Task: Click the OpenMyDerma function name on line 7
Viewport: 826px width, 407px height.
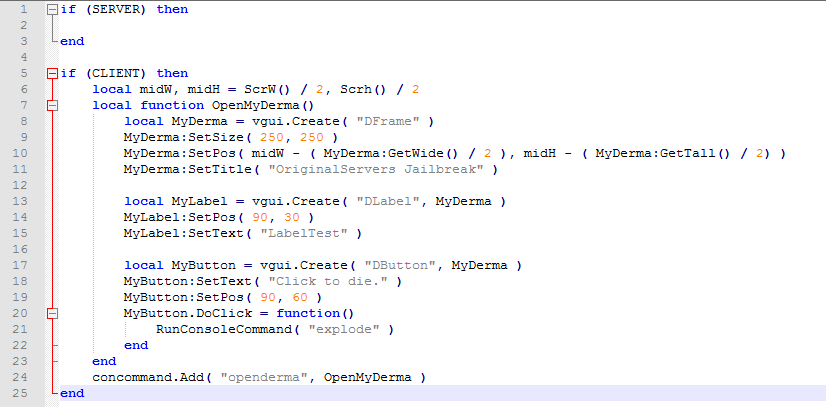Action: click(x=256, y=105)
